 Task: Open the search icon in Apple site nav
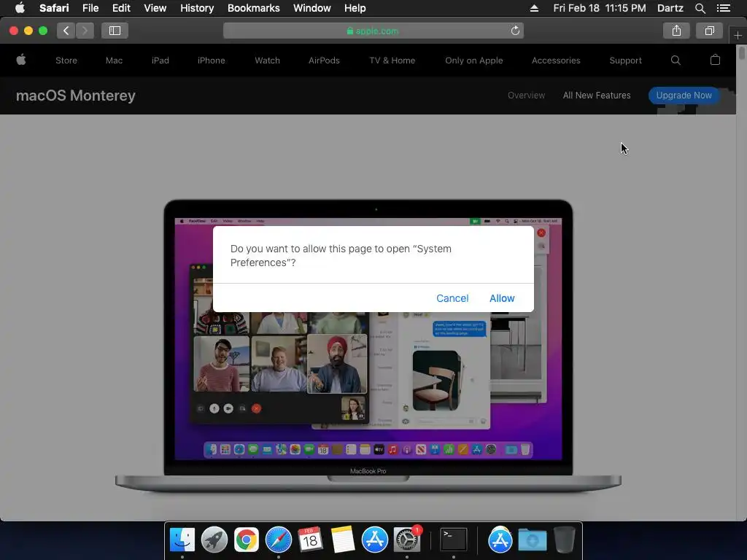coord(676,61)
